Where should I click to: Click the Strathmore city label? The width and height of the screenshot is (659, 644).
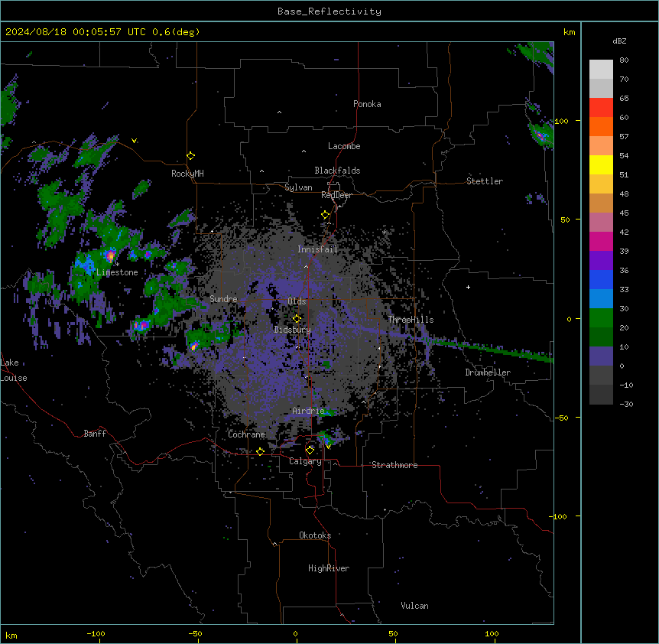click(x=394, y=465)
